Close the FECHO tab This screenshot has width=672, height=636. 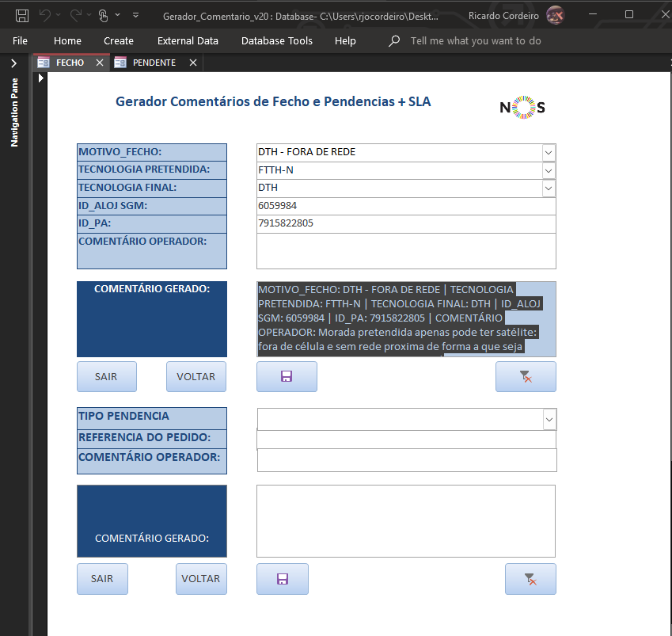coord(100,63)
